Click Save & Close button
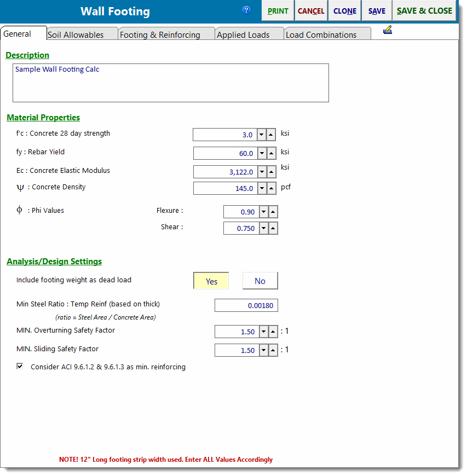Viewport: 467px width, 476px height. 424,11
